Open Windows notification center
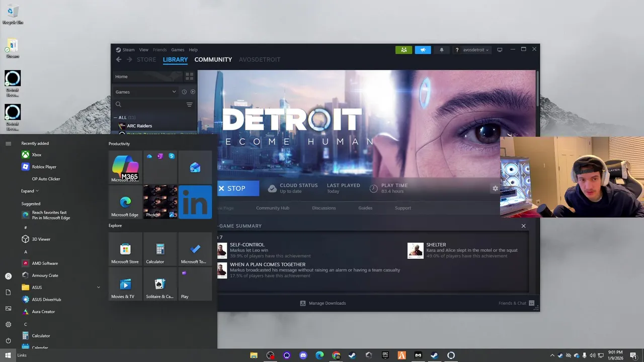 point(633,355)
